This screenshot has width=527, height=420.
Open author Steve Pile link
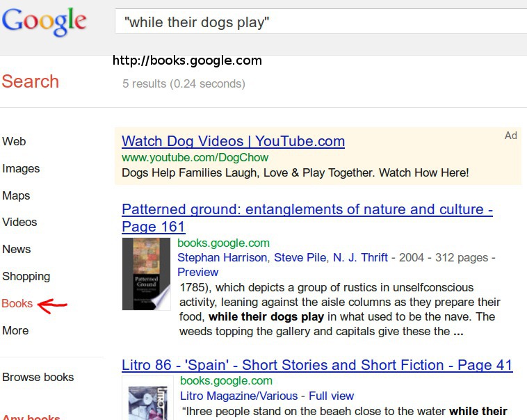click(300, 257)
